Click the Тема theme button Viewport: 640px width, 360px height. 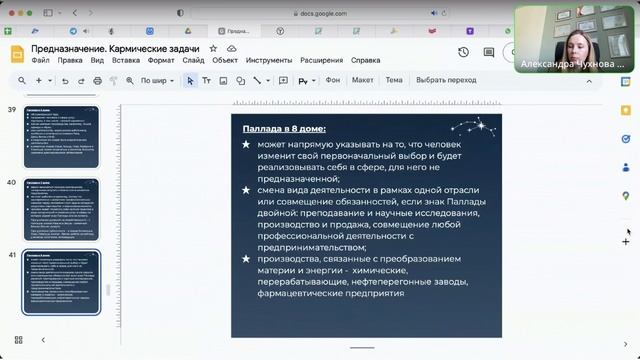pos(394,80)
